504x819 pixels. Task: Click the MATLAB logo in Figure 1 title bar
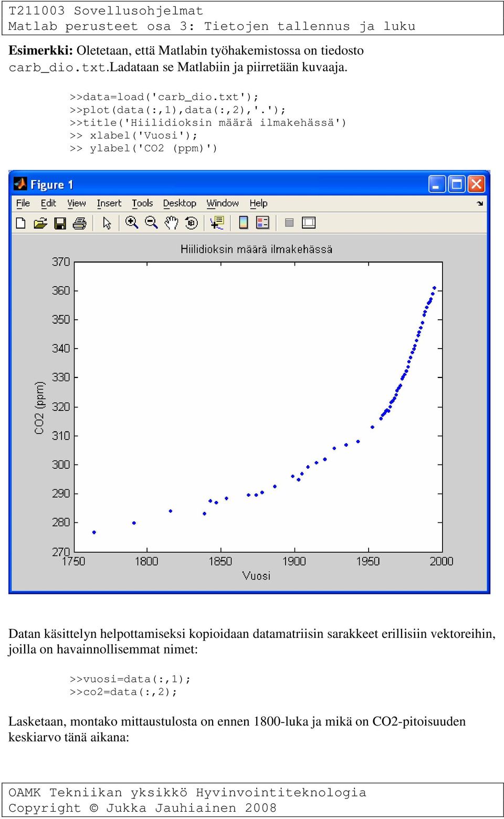pyautogui.click(x=20, y=184)
